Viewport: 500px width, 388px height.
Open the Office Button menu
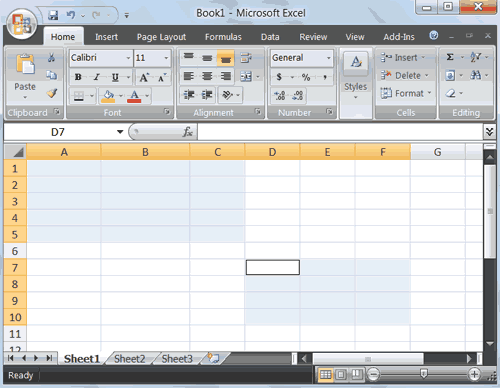point(22,24)
